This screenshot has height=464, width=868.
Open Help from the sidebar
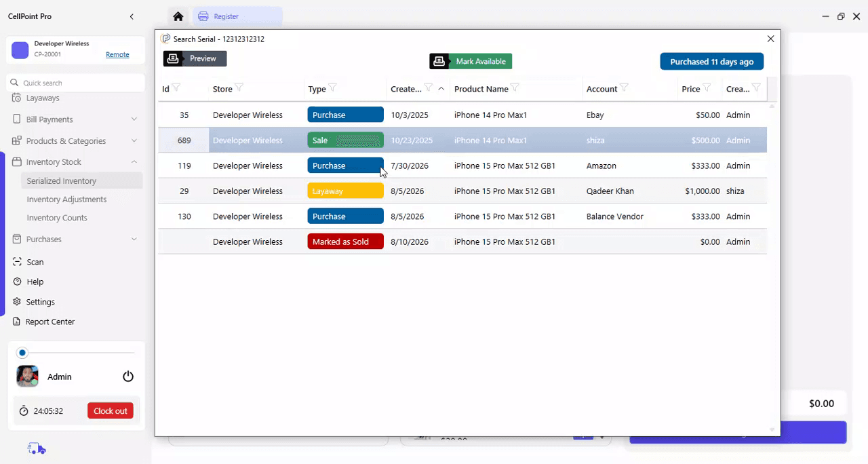35,282
